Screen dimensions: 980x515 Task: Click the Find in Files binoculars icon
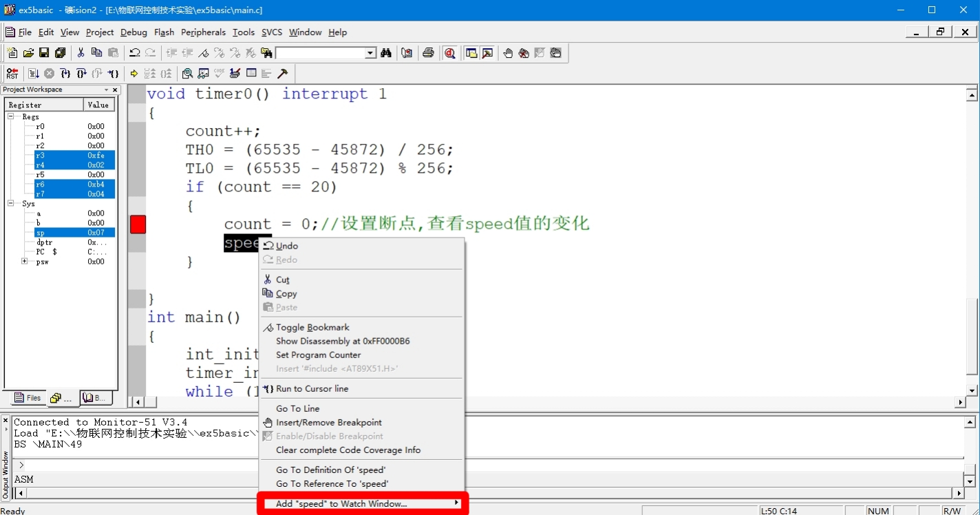268,52
